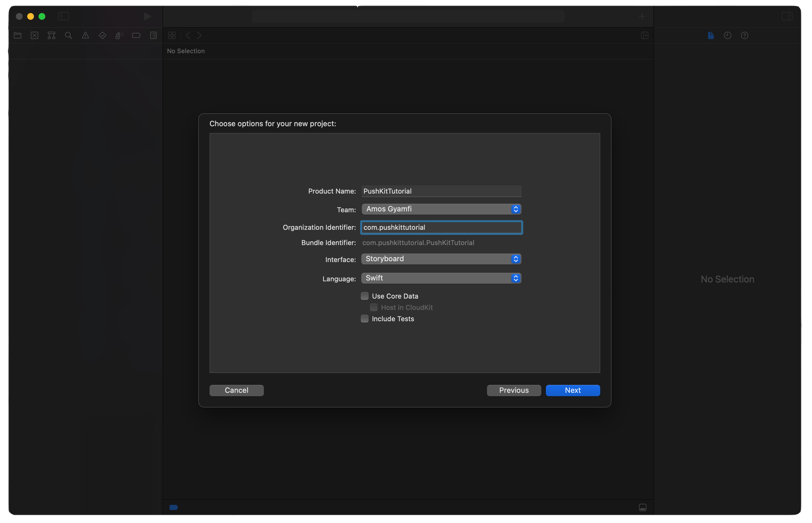Check the Use Core Data checkbox
The width and height of the screenshot is (812, 523).
tap(365, 296)
